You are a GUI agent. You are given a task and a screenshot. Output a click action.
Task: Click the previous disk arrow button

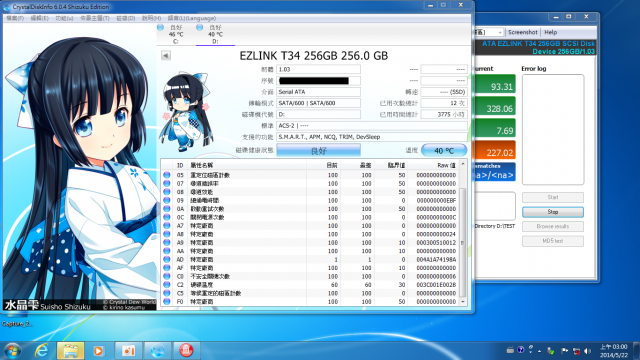coord(166,56)
